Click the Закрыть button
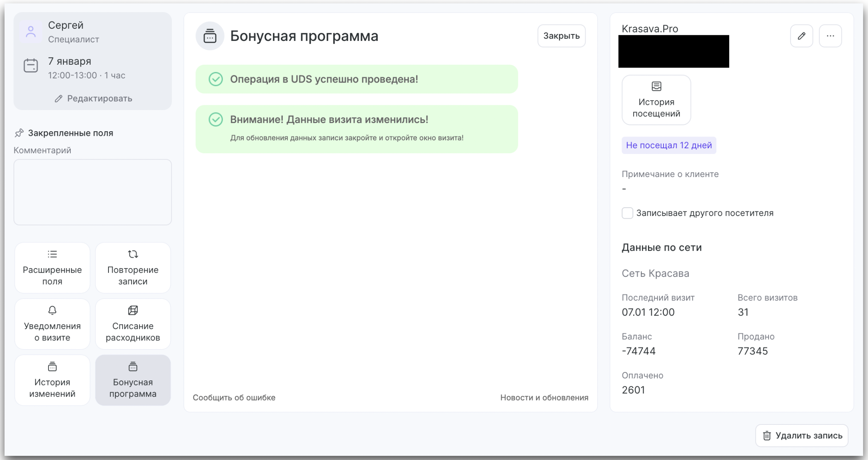 [x=561, y=36]
